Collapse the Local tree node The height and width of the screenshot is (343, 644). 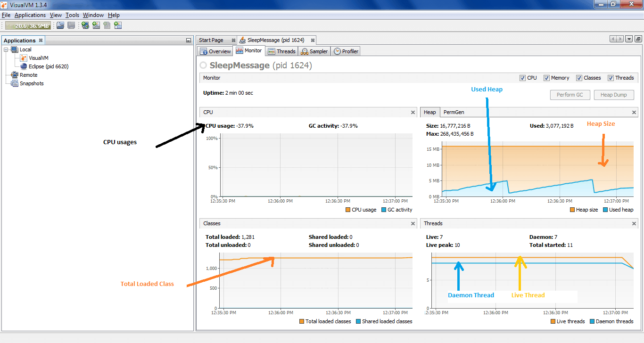coord(6,49)
